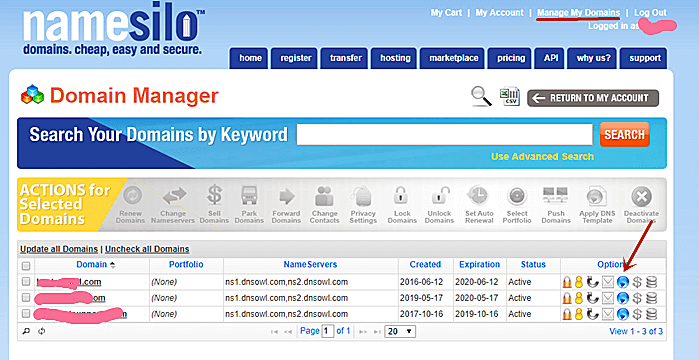Open the Use Advanced Search link
This screenshot has width=699, height=360.
(542, 156)
